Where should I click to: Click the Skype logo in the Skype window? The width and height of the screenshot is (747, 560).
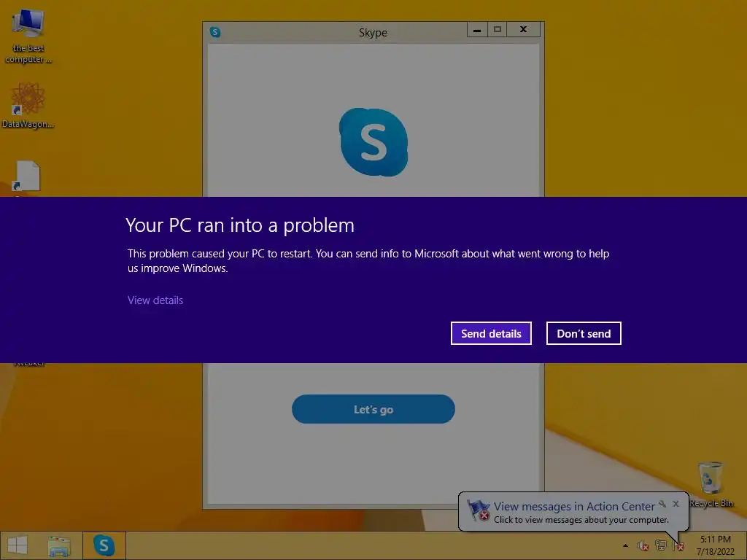pyautogui.click(x=373, y=142)
